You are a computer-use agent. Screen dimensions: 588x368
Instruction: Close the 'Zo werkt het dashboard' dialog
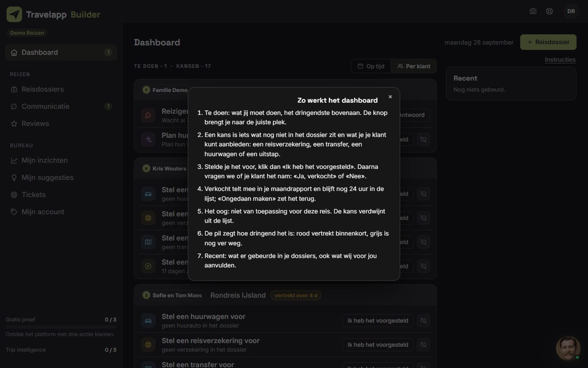390,97
